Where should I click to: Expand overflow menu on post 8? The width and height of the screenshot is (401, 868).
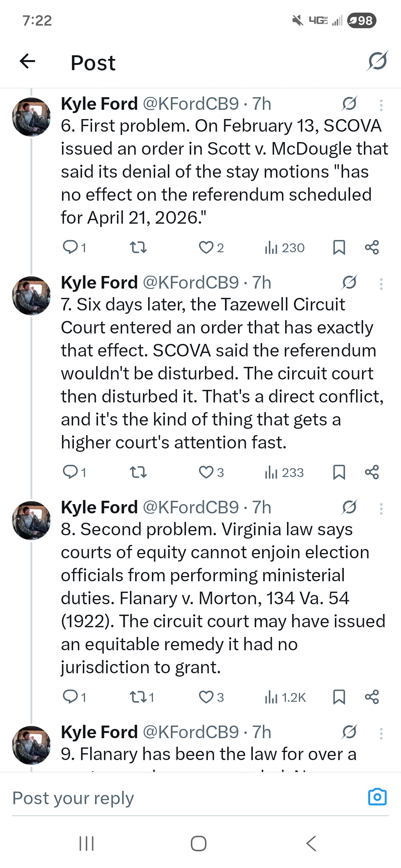click(381, 509)
